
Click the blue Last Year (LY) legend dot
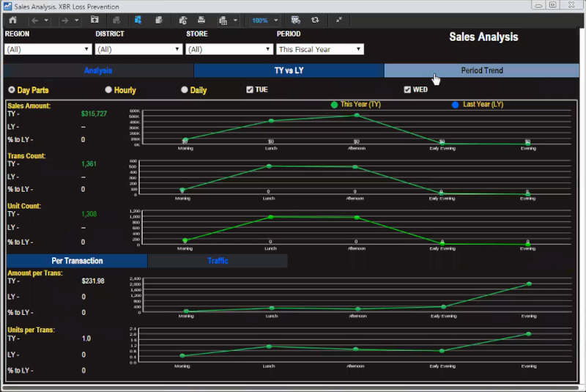[455, 105]
